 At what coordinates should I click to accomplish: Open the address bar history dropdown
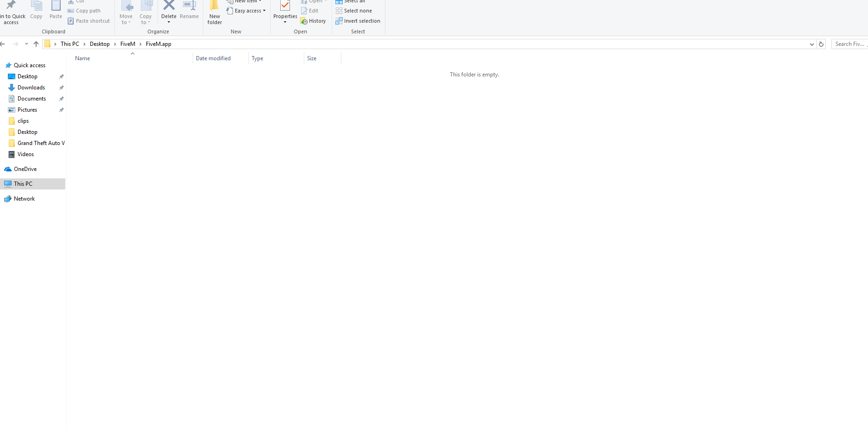(811, 44)
